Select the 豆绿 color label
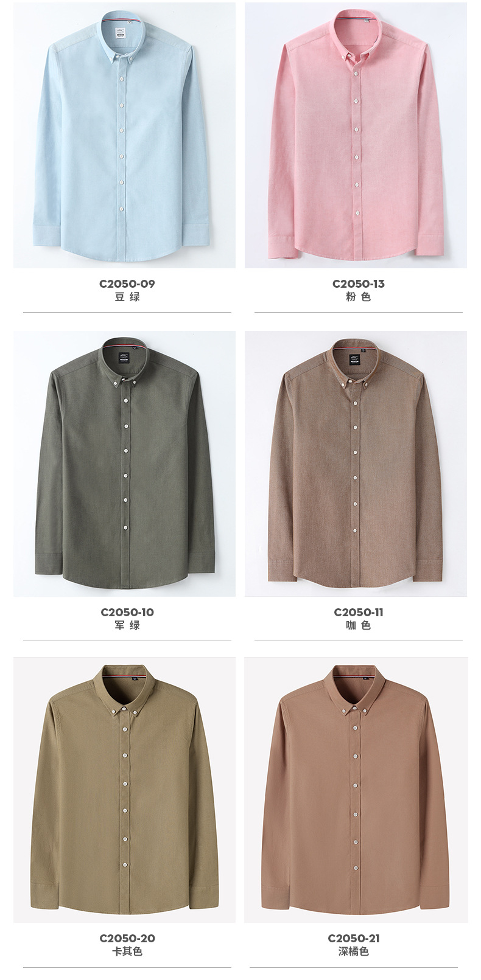 tap(127, 297)
